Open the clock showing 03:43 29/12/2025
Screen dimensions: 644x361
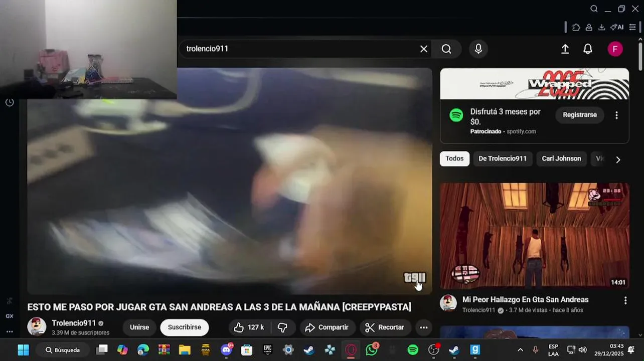click(x=608, y=350)
